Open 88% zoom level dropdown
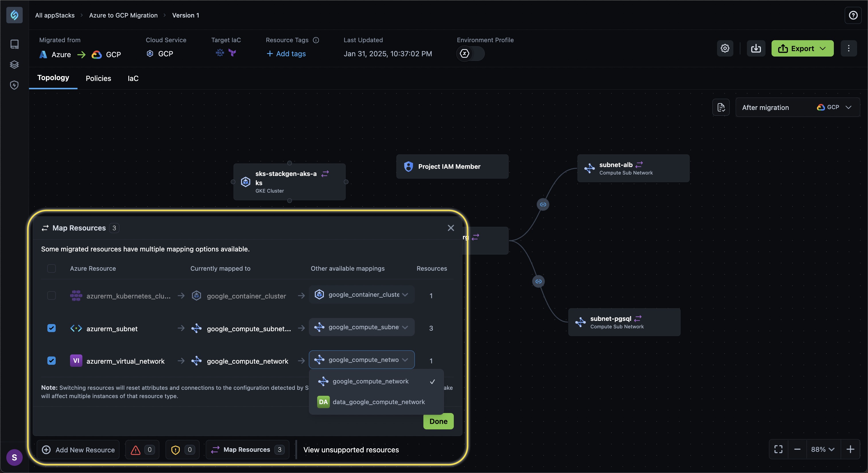Screen dimensions: 868x473 coord(823,449)
